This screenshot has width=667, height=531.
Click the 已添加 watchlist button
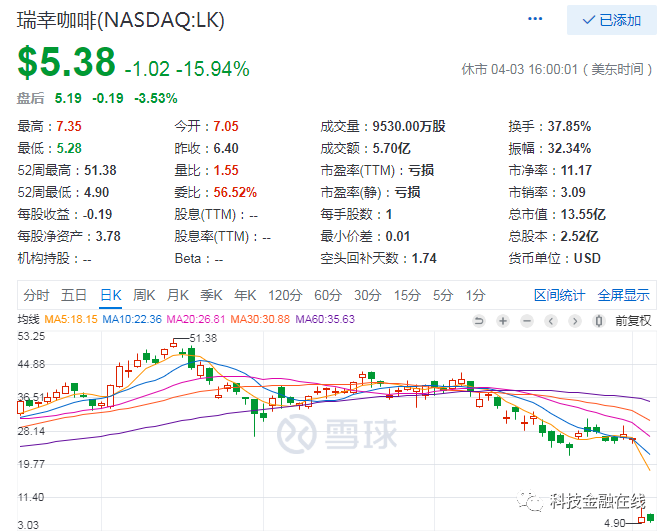tap(611, 20)
